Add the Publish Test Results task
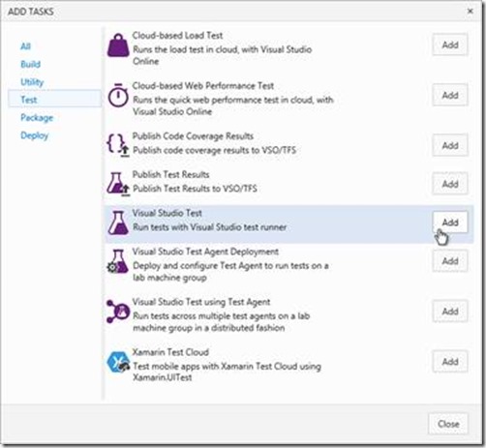The width and height of the screenshot is (486, 448). pos(450,184)
